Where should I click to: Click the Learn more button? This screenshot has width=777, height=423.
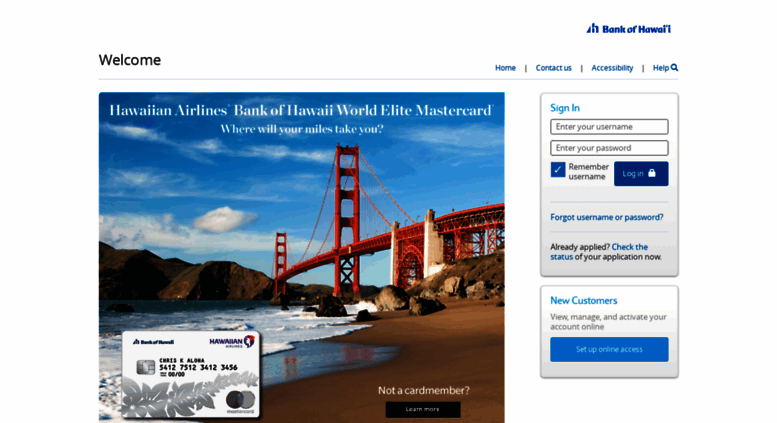coord(423,409)
